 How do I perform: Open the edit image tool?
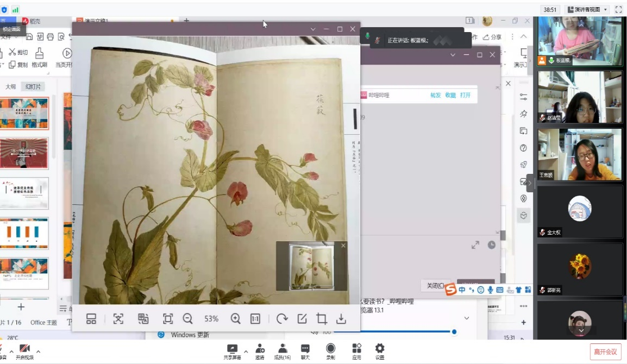302,319
